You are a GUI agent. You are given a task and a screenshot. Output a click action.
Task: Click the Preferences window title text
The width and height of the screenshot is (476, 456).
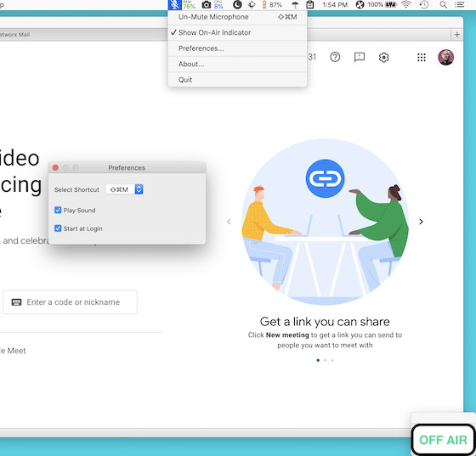point(127,167)
